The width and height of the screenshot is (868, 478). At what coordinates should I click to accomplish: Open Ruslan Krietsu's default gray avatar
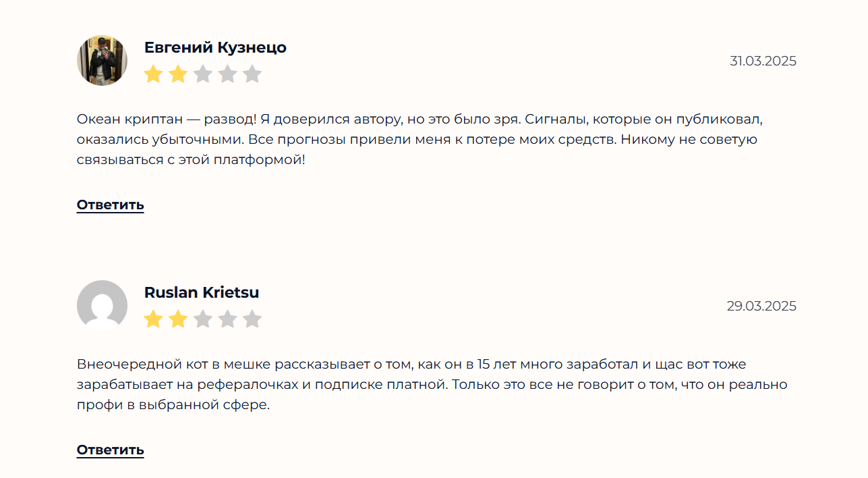pos(102,306)
